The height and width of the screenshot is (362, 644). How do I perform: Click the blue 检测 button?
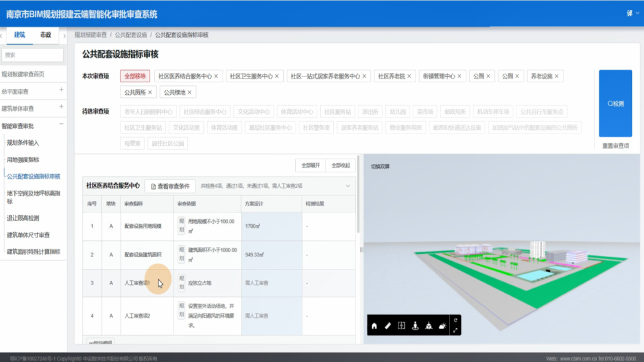click(x=615, y=103)
